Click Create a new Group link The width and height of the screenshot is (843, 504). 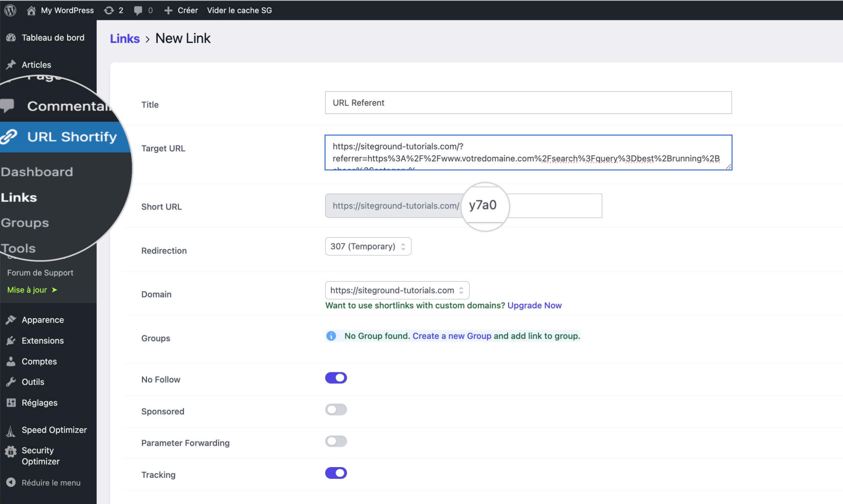tap(452, 336)
